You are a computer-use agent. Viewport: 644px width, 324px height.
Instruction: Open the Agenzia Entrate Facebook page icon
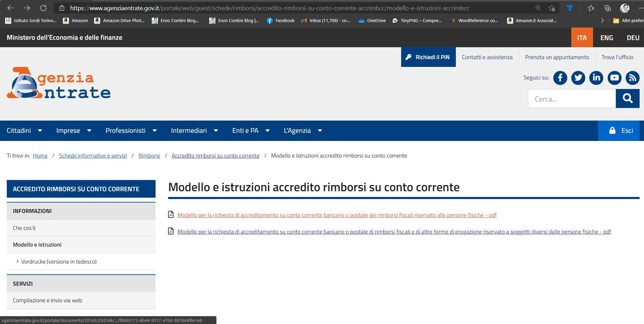point(560,78)
